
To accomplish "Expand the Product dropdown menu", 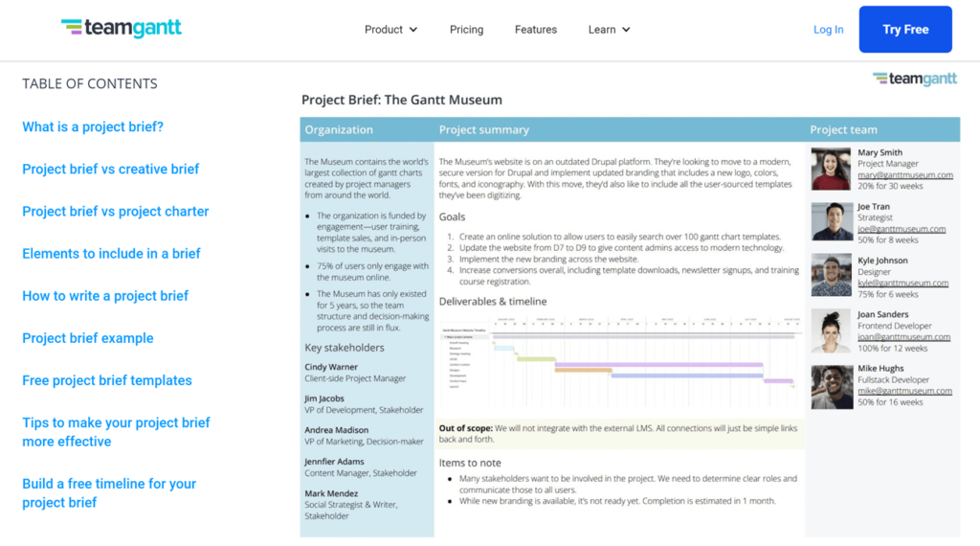I will (x=390, y=30).
